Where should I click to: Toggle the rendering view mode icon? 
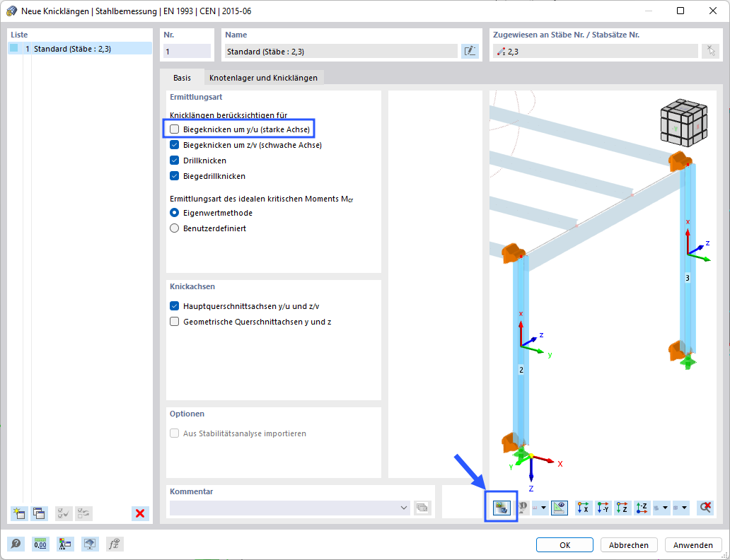502,508
